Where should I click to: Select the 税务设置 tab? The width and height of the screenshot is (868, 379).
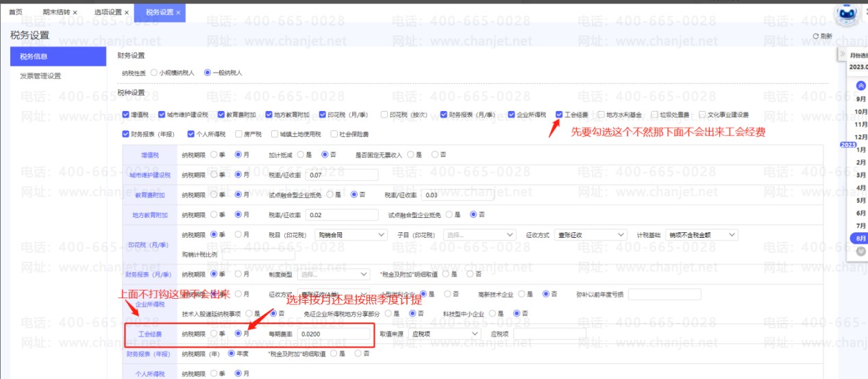point(159,12)
